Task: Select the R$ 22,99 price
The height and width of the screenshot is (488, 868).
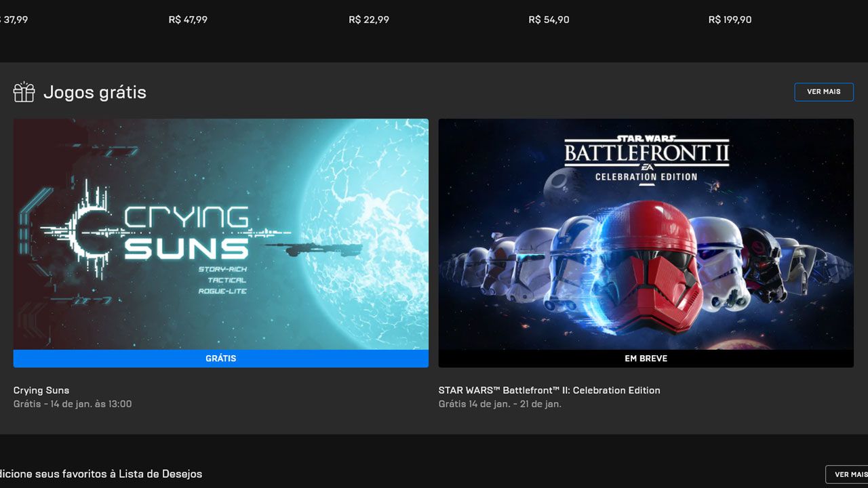Action: [x=369, y=20]
